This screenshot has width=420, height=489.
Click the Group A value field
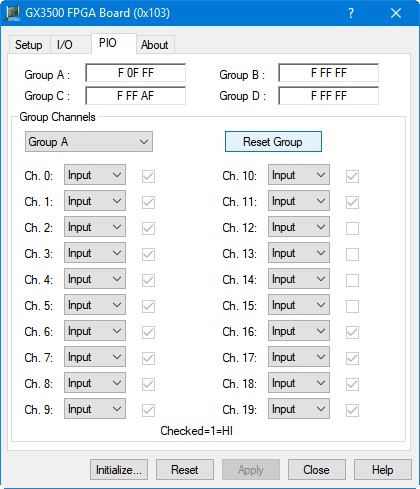[135, 73]
